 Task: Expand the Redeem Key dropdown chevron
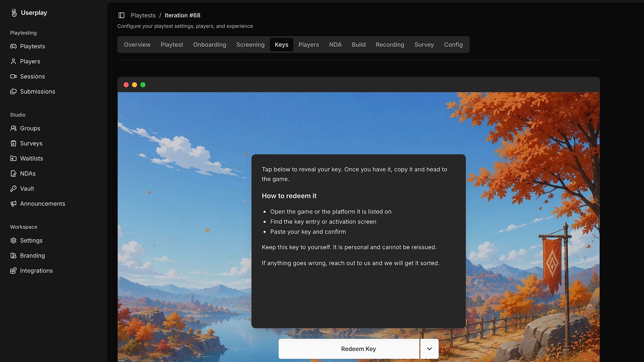coord(429,349)
